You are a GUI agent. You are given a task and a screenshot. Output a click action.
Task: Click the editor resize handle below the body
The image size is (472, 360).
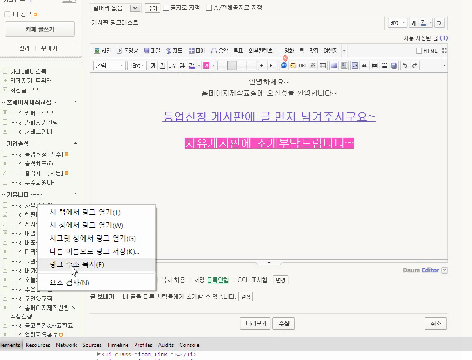(x=269, y=263)
